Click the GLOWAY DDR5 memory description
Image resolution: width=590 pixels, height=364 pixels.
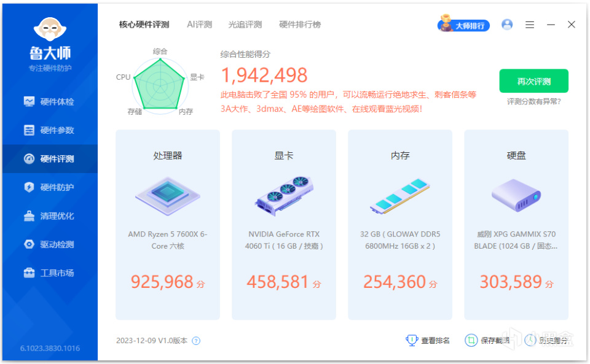(x=400, y=240)
